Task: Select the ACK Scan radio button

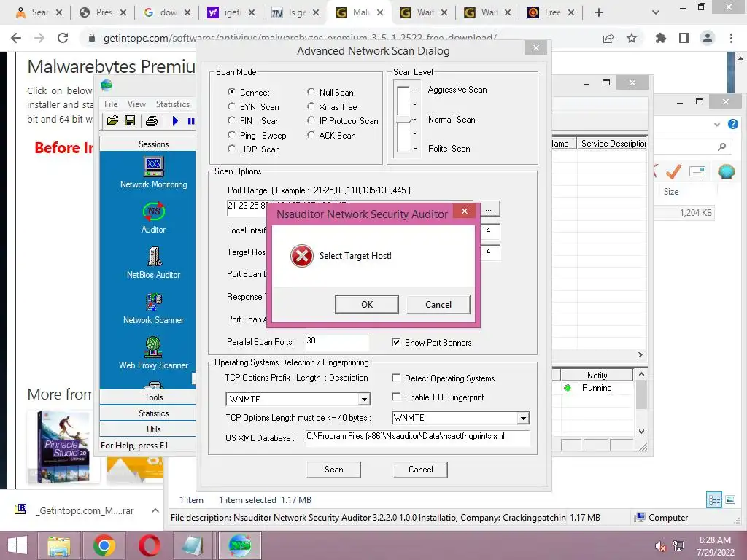Action: 311,135
